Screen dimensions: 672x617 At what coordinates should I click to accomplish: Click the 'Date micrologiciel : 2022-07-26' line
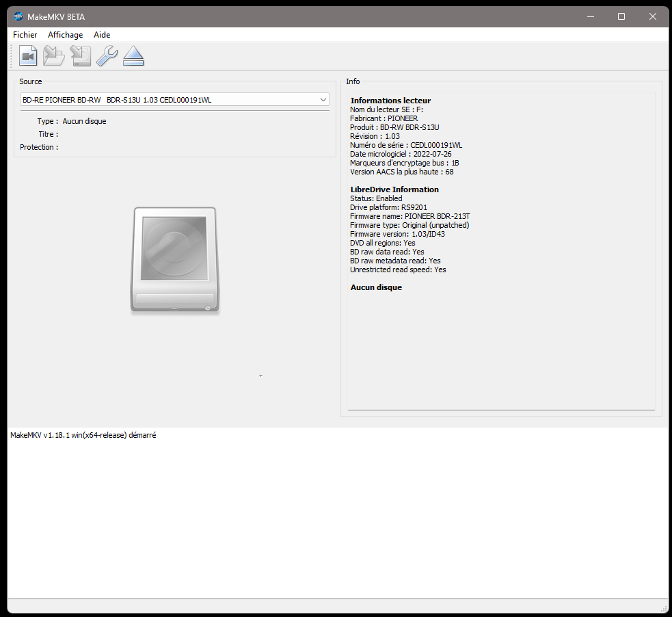[401, 154]
